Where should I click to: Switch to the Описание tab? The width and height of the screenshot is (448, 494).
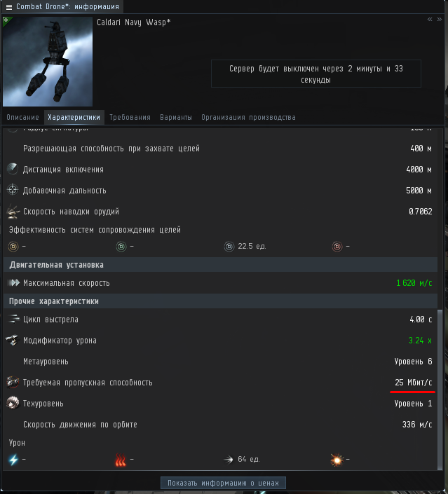(x=22, y=117)
